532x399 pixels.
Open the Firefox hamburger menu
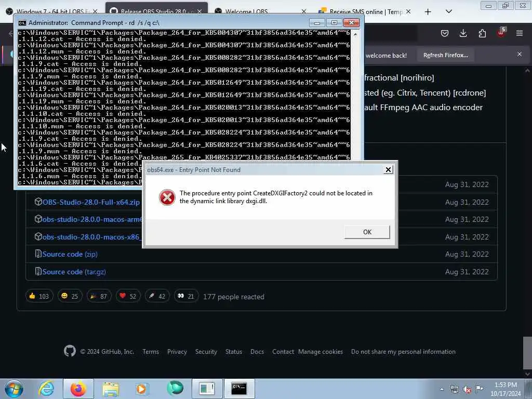tap(520, 33)
